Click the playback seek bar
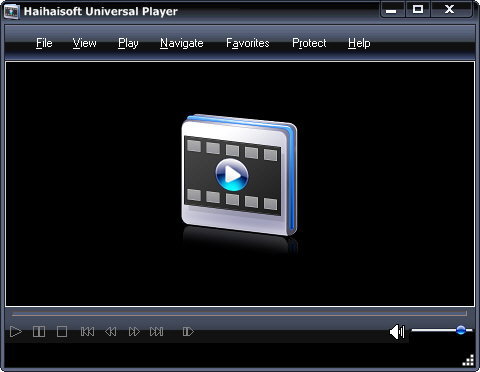Screen dimensions: 480x372 [239, 314]
